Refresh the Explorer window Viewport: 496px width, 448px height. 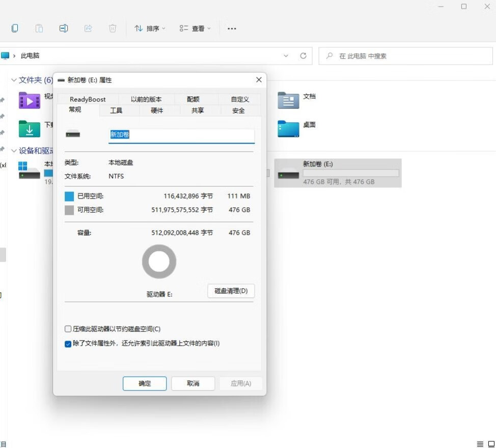[303, 55]
